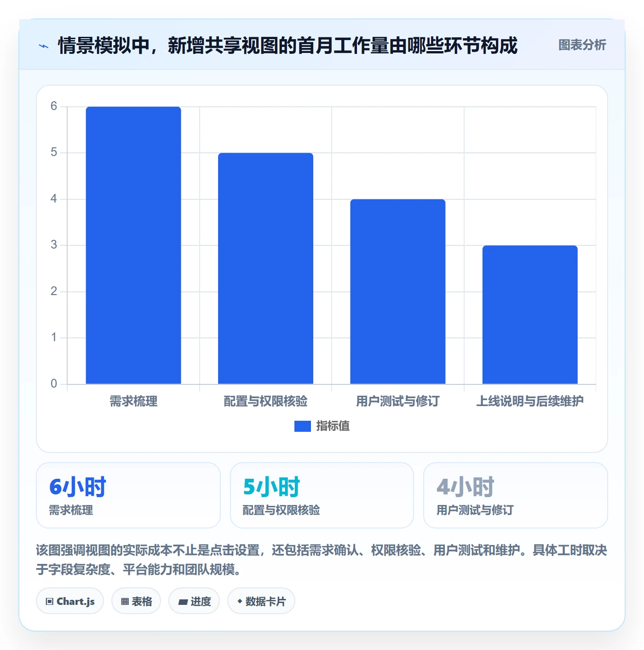Select the 数据卡片 tag chip
Screen dimensions: 644x650
pos(261,601)
